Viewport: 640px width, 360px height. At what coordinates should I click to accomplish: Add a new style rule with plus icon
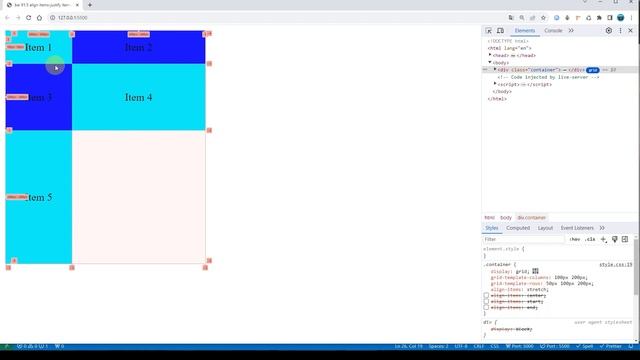coord(604,239)
